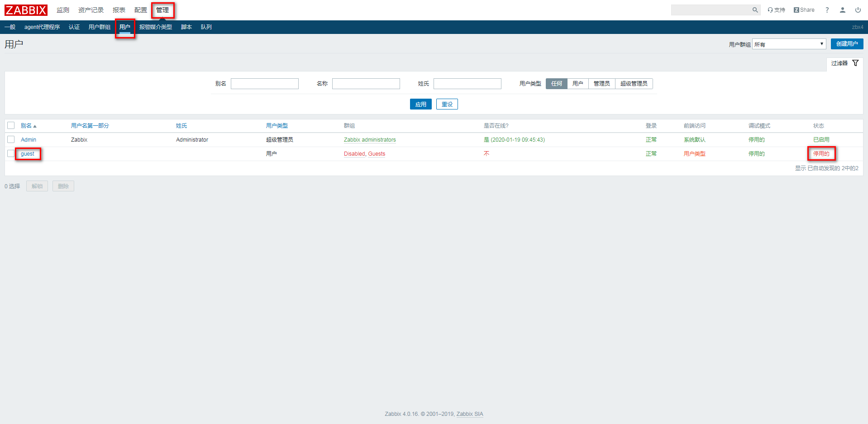The height and width of the screenshot is (424, 868).
Task: Expand the 用户群组 dropdown
Action: (789, 44)
